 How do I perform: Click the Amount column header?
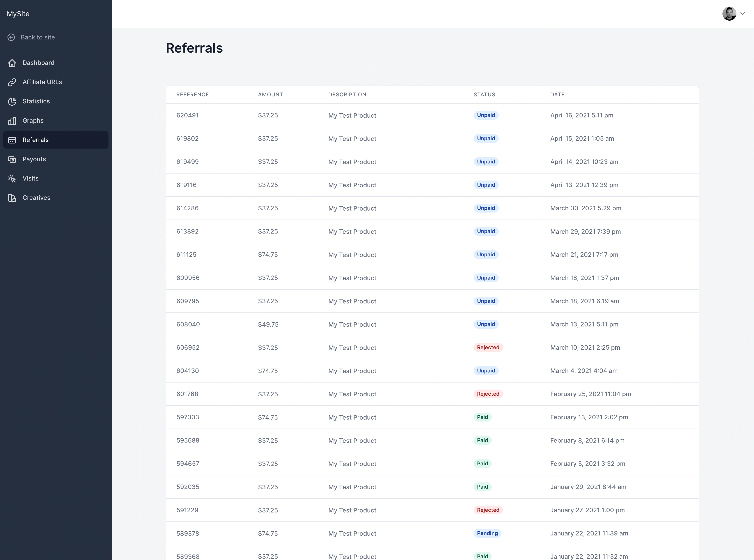[x=271, y=95]
